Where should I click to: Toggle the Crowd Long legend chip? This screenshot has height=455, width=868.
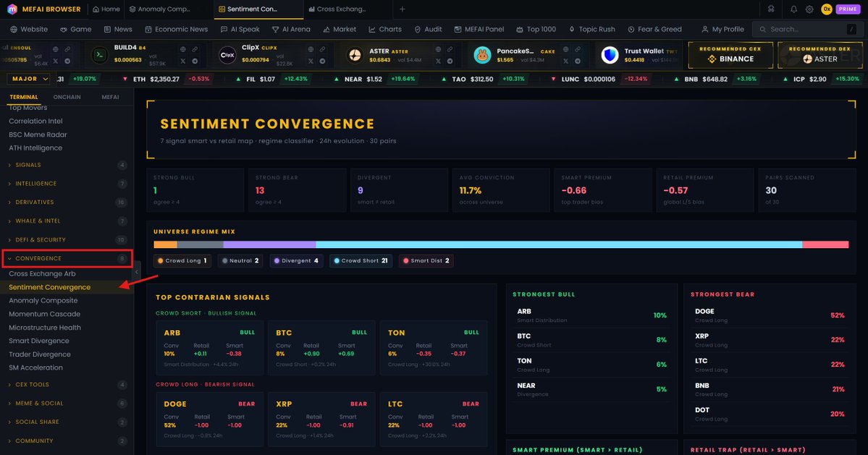182,260
